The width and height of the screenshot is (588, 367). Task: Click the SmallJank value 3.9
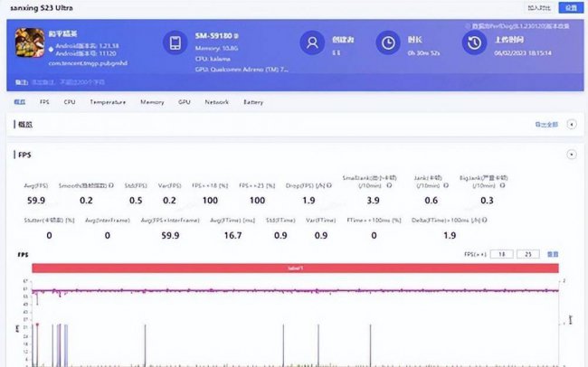(373, 201)
